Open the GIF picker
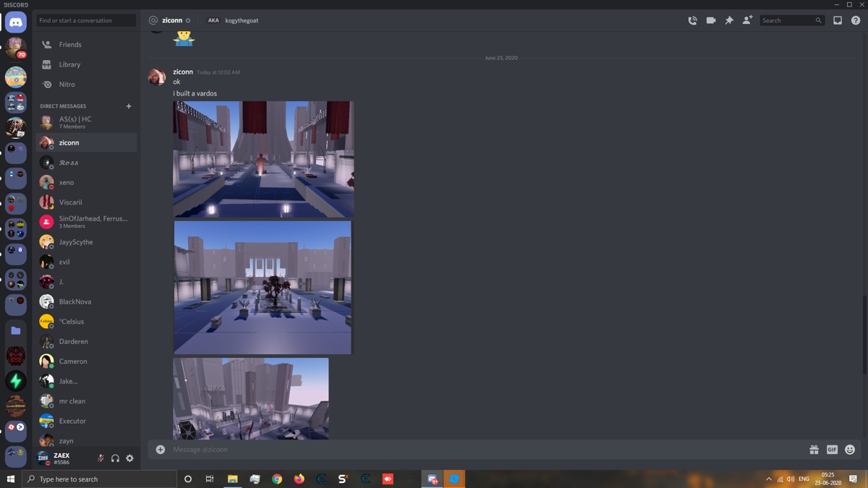The width and height of the screenshot is (868, 488). tap(832, 450)
